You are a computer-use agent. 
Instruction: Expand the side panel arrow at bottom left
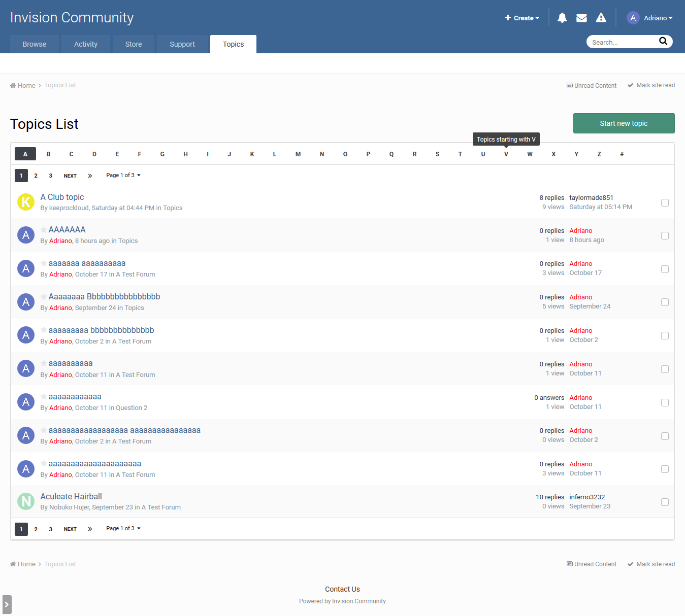coord(7,604)
